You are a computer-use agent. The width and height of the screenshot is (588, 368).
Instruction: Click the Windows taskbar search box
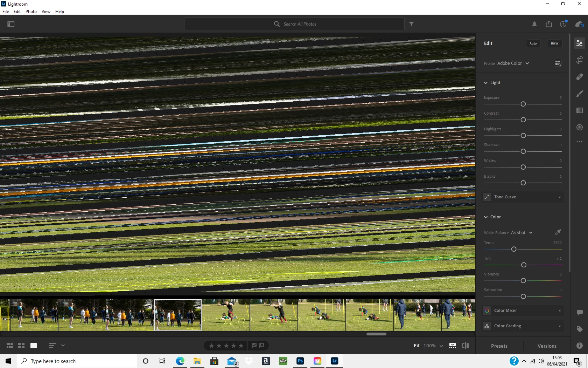pos(77,361)
